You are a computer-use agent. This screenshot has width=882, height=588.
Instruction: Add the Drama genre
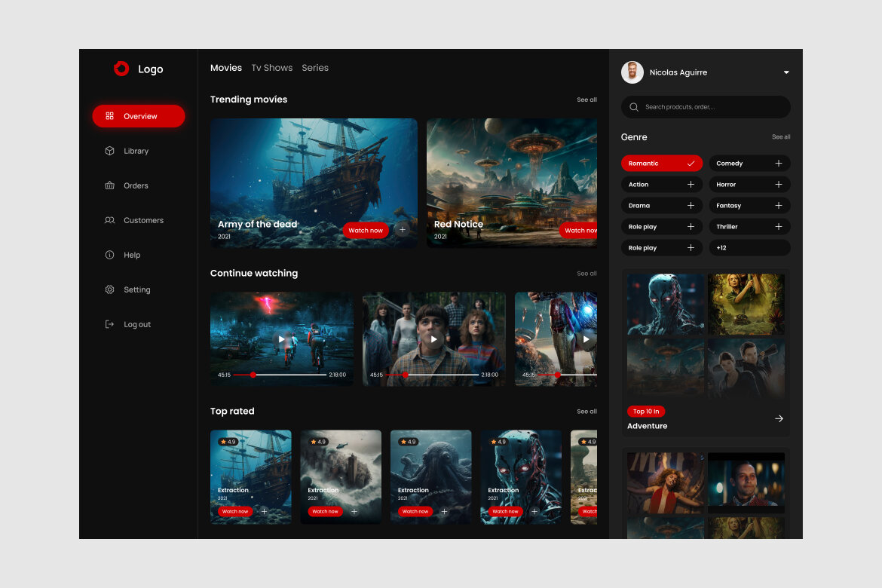(x=662, y=205)
